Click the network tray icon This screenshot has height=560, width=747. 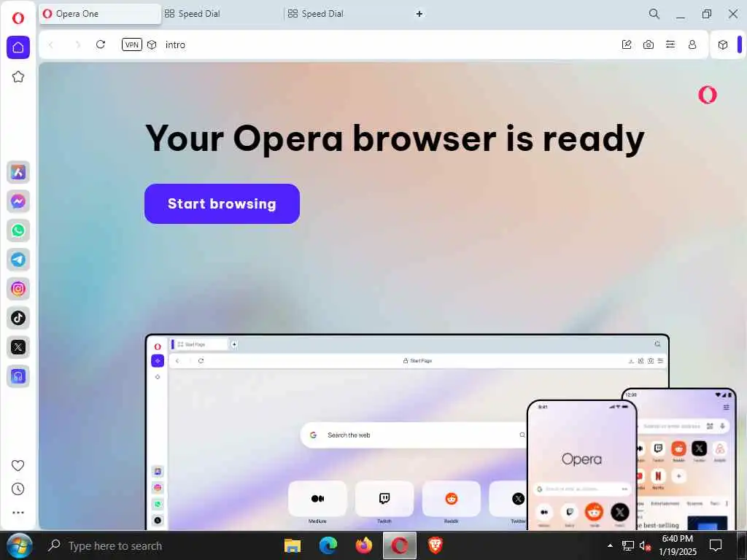tap(628, 545)
